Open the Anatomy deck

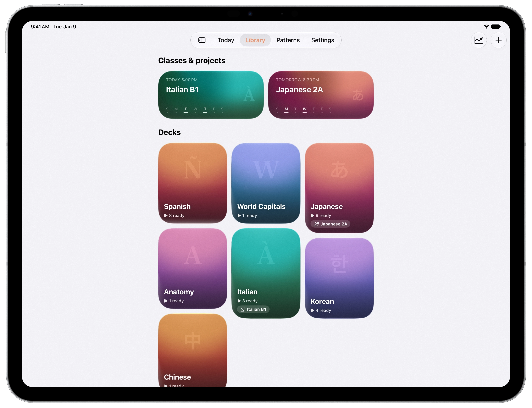pyautogui.click(x=193, y=268)
